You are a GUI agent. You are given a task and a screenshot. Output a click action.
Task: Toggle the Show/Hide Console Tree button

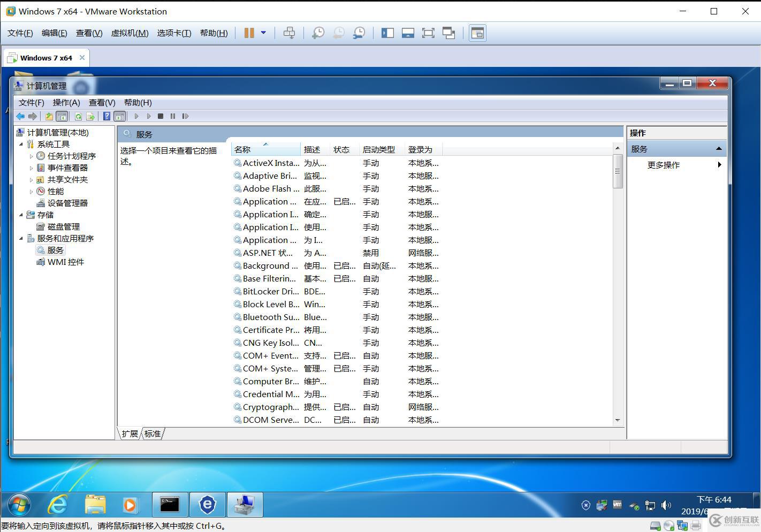click(x=62, y=116)
